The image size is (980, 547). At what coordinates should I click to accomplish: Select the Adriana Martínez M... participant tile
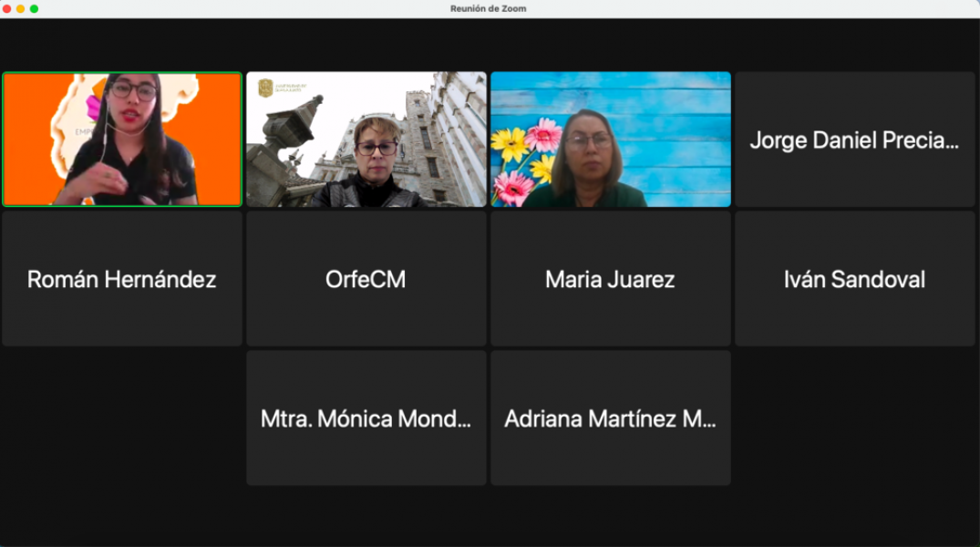[x=611, y=418]
